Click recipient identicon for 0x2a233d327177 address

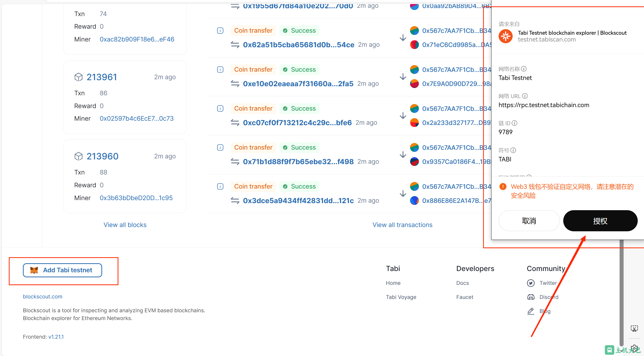tap(414, 123)
